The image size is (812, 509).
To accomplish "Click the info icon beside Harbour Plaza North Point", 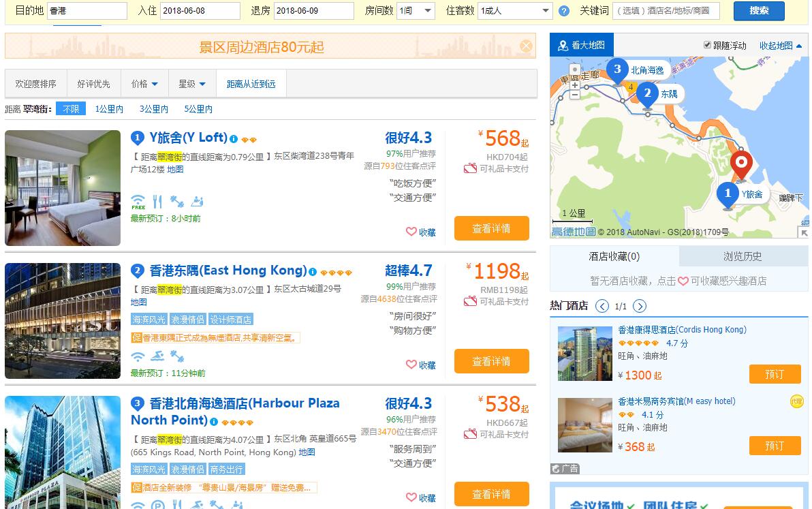I will tap(214, 422).
